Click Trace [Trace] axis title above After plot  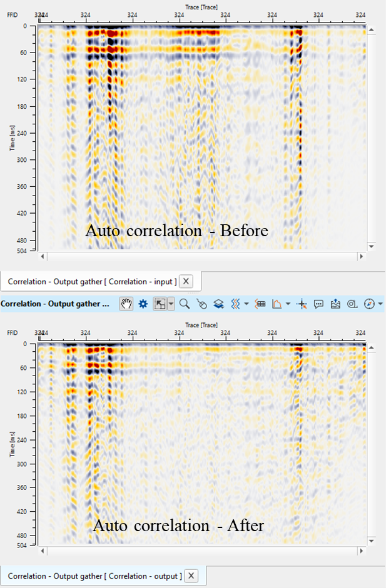pos(201,325)
